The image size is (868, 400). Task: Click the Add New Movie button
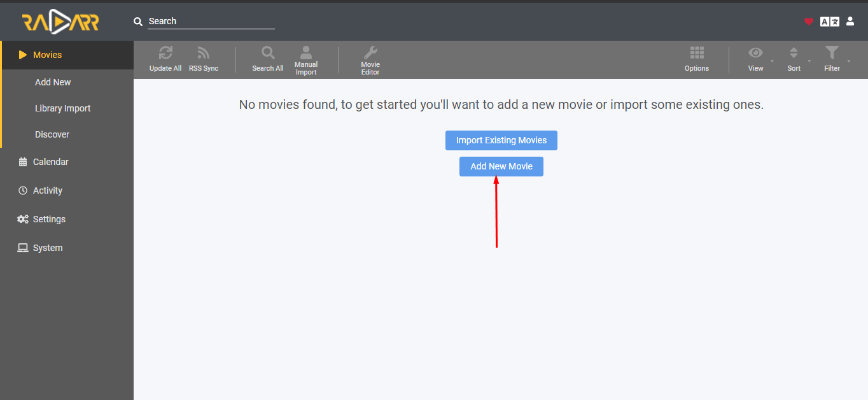[x=501, y=166]
